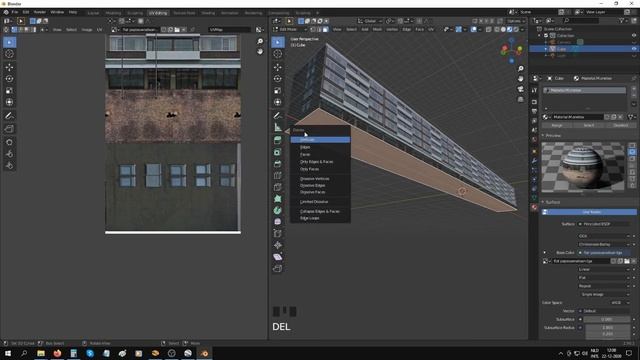The width and height of the screenshot is (640, 360).
Task: Open the File menu
Action: click(x=15, y=12)
